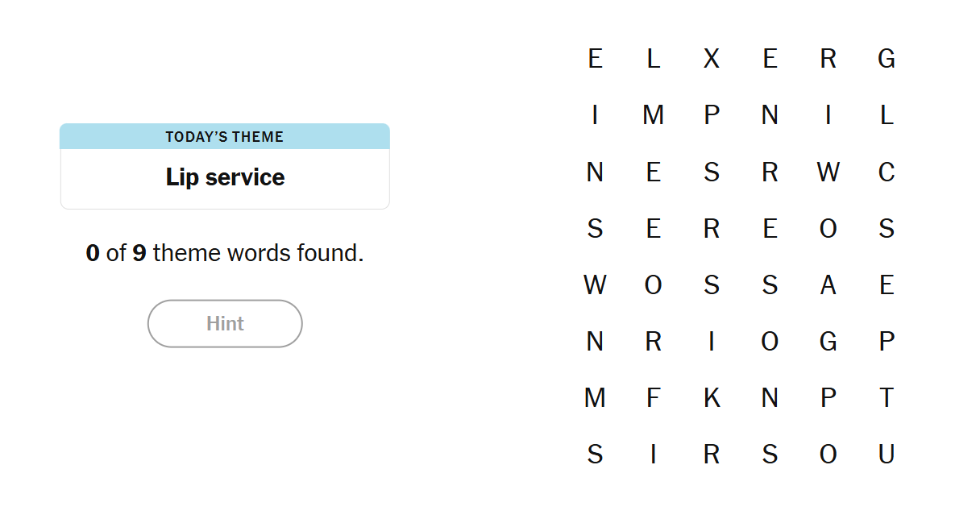Screen dimensions: 980x519
Task: Select the letter C tile
Action: (x=887, y=172)
